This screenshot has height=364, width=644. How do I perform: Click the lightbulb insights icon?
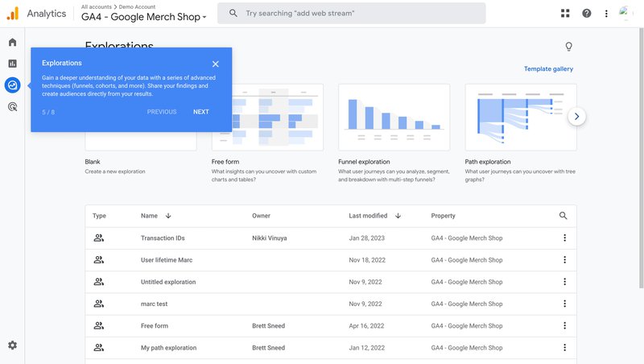(569, 47)
